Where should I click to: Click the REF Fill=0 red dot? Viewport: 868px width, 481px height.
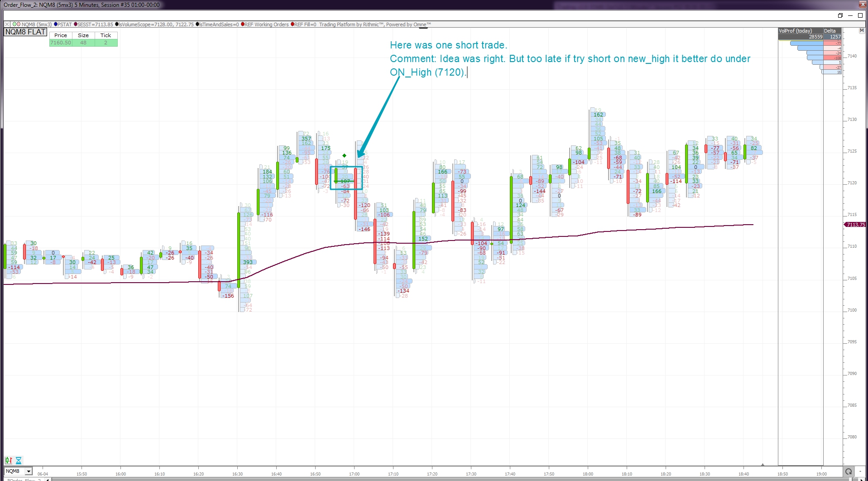pyautogui.click(x=293, y=24)
